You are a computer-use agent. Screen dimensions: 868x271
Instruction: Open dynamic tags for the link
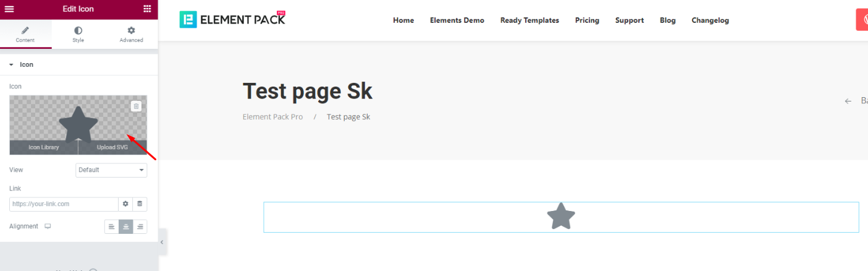pyautogui.click(x=140, y=204)
